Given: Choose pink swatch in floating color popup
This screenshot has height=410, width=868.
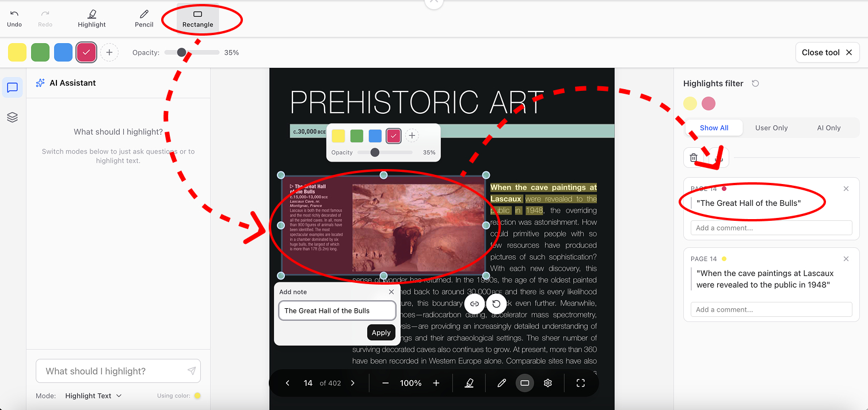Looking at the screenshot, I should point(394,136).
